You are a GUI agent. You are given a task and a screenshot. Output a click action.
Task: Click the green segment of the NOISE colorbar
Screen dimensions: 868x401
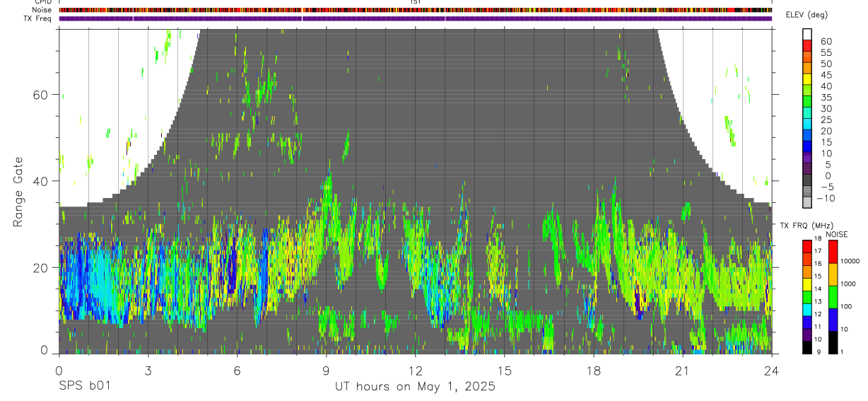pos(832,296)
